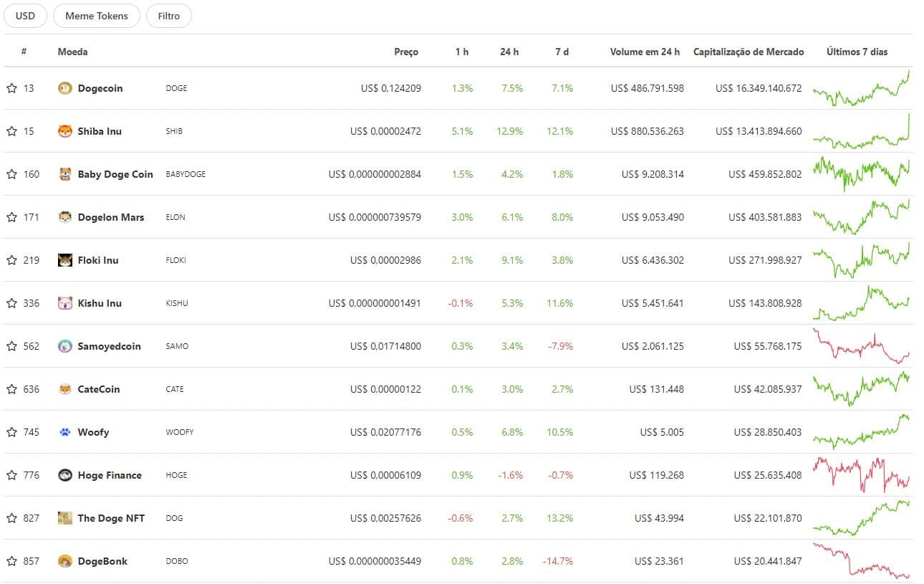Favorite The Doge NFT with star
The height and width of the screenshot is (584, 924).
point(11,518)
